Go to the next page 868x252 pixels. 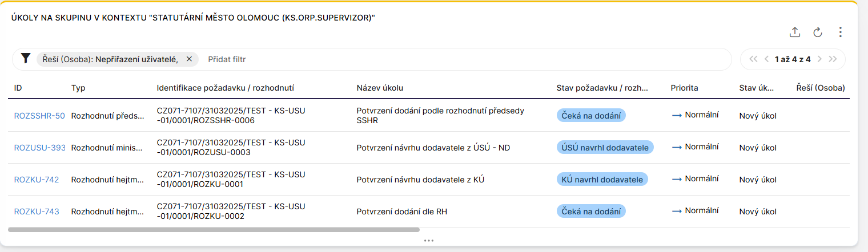click(x=819, y=59)
